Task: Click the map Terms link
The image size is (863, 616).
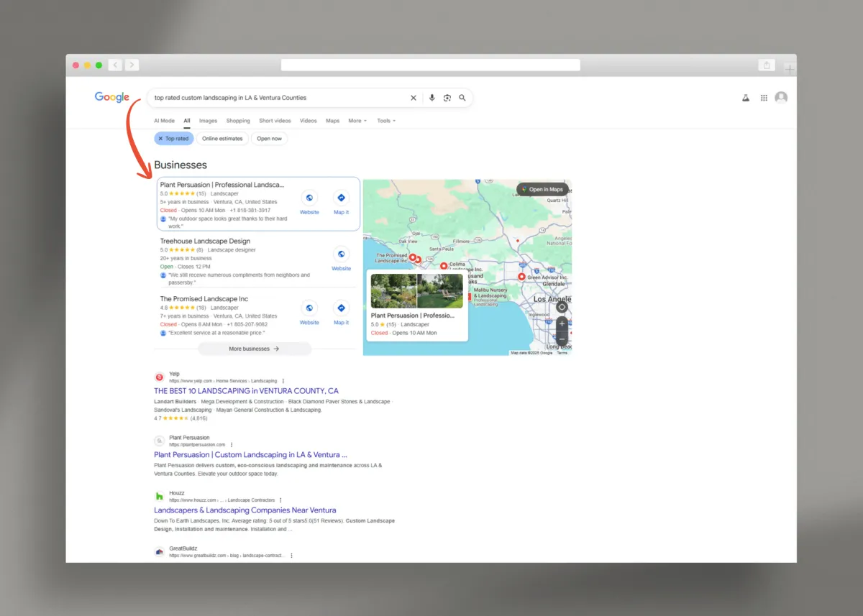Action: [x=562, y=353]
